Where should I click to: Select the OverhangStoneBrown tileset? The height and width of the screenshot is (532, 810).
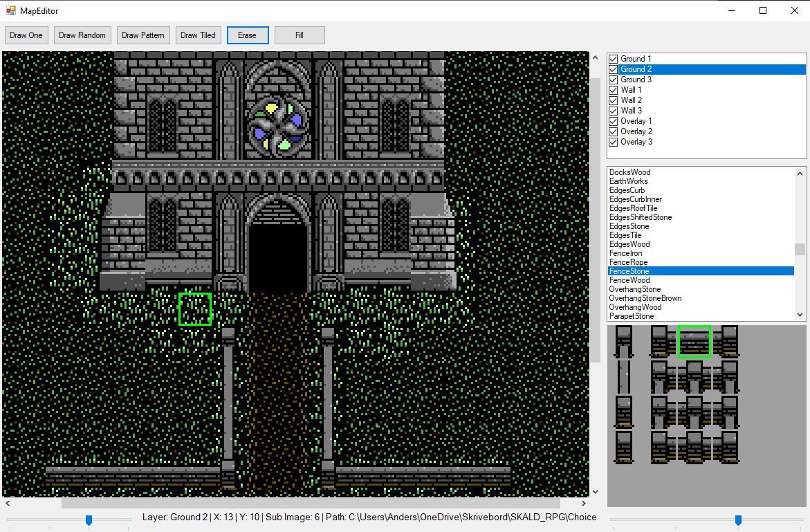701,299
